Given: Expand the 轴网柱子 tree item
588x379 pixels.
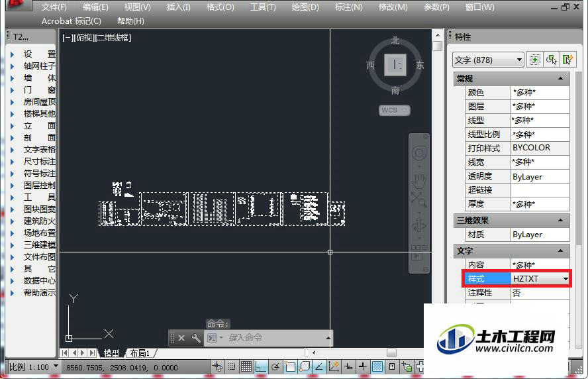Looking at the screenshot, I should (13, 66).
